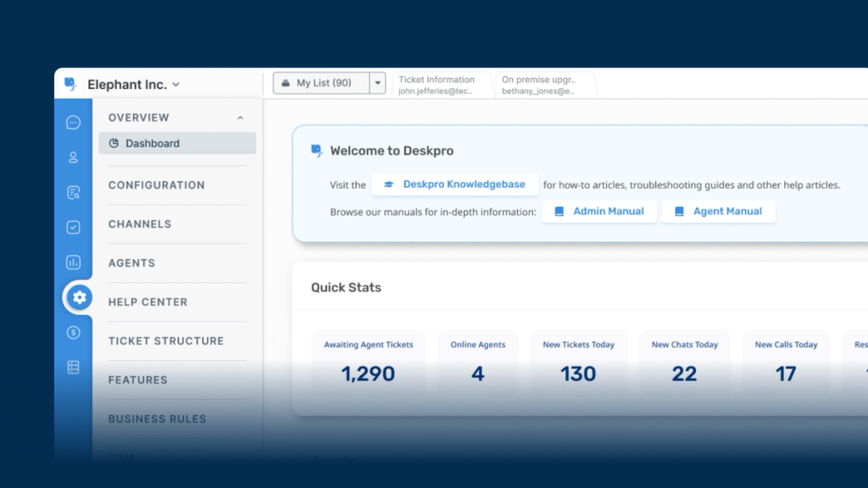Click the New Chats Today 22 card
The image size is (868, 488).
click(x=685, y=363)
